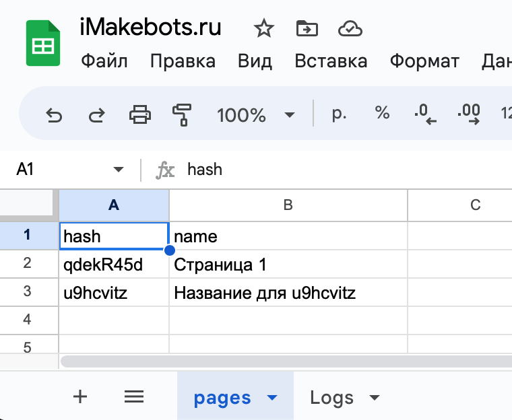
Task: Select row 4 header
Action: pyautogui.click(x=29, y=320)
